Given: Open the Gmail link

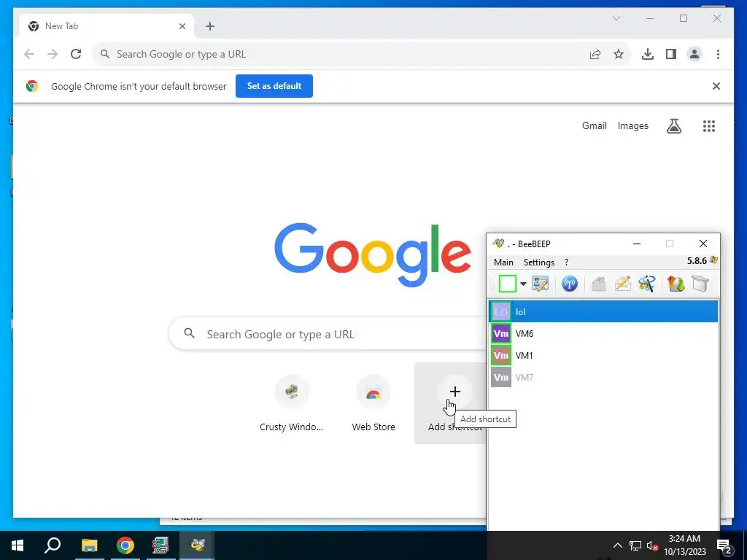Looking at the screenshot, I should (x=594, y=125).
